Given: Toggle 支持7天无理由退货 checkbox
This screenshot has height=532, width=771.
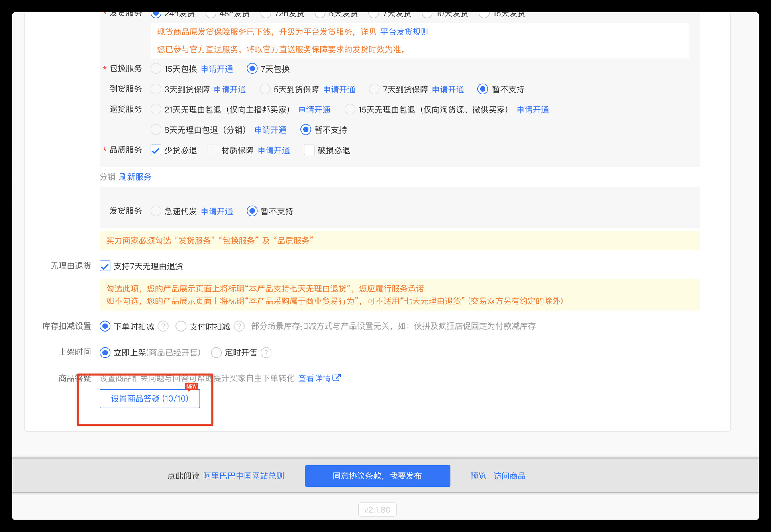Looking at the screenshot, I should [x=105, y=266].
